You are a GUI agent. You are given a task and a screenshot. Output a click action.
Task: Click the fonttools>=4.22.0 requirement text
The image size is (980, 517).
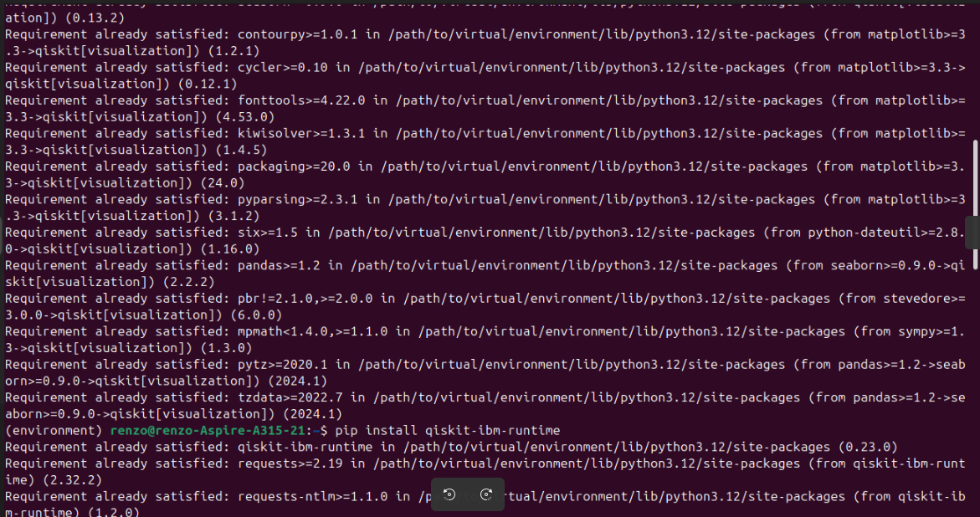tap(301, 100)
